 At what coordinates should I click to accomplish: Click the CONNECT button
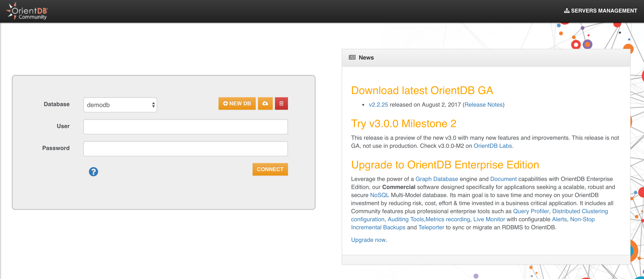click(x=270, y=169)
